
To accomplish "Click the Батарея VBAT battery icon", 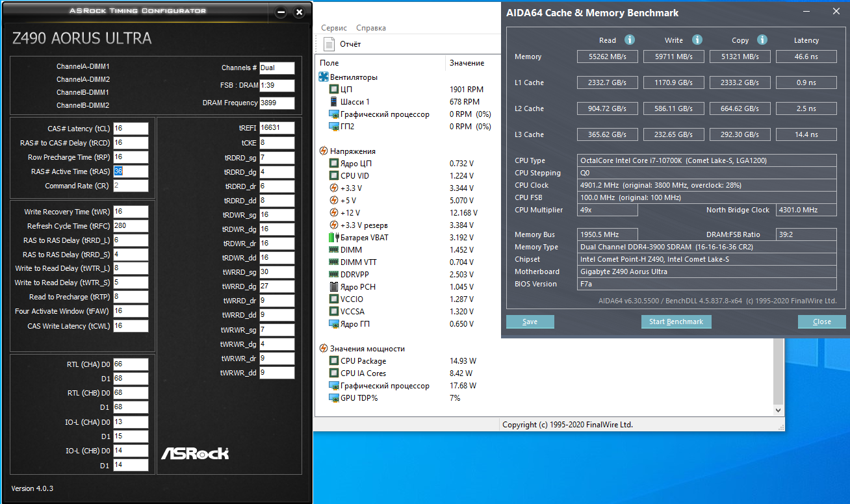I will (x=334, y=237).
